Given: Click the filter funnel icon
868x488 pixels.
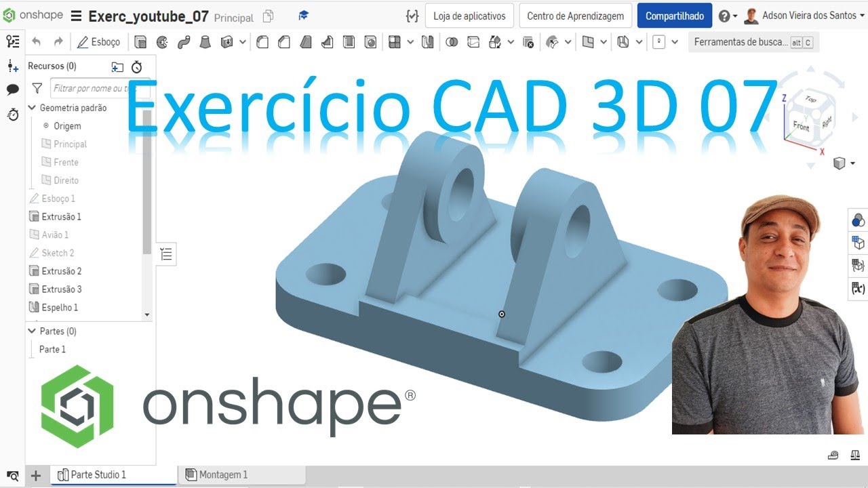Looking at the screenshot, I should [x=37, y=88].
